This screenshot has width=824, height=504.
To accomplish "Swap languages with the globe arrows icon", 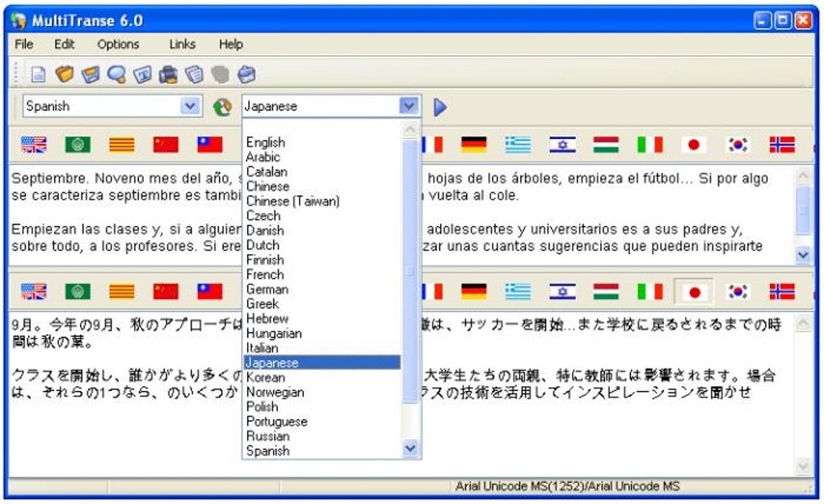I will pos(222,107).
